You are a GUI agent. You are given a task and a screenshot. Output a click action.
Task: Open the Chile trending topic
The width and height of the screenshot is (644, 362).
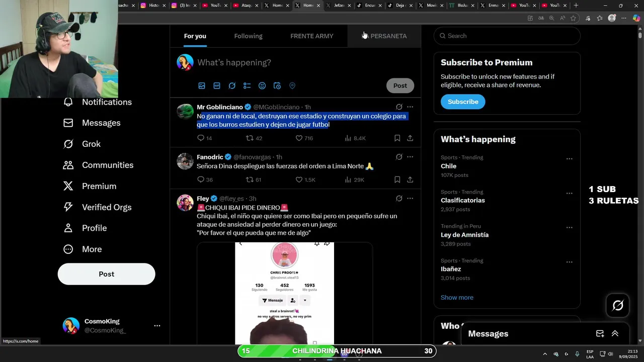449,166
